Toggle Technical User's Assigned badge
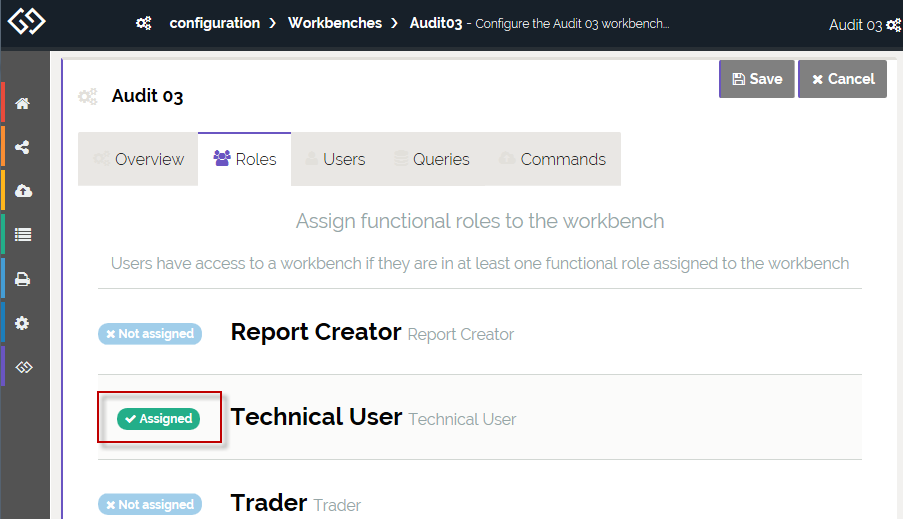This screenshot has height=519, width=903. pos(158,419)
